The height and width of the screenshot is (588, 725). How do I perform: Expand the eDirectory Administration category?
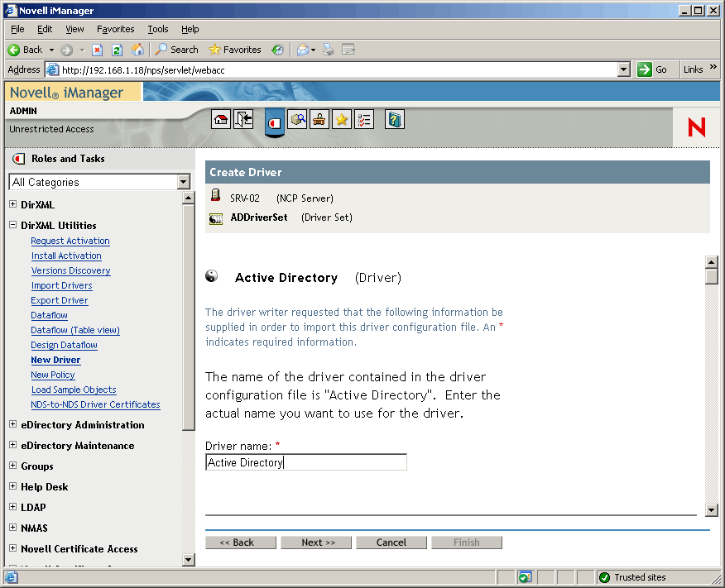[13, 424]
